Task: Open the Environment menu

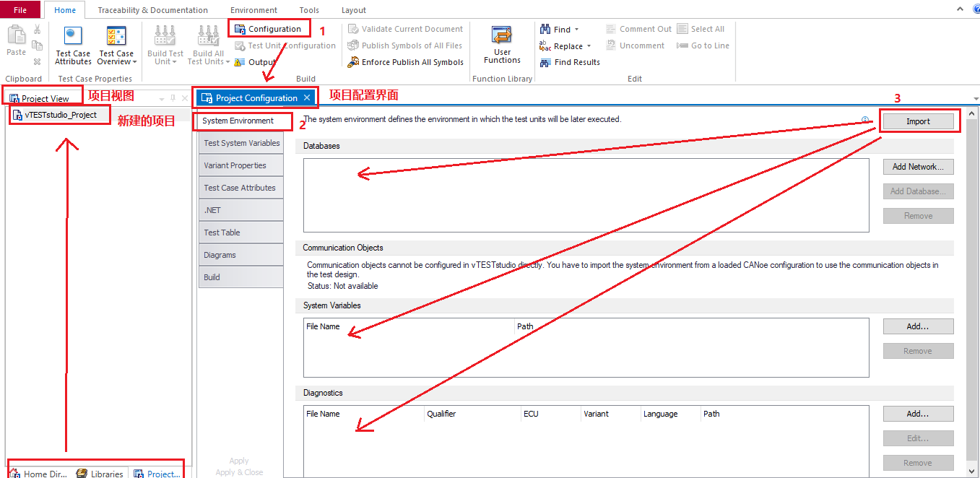Action: (x=253, y=9)
